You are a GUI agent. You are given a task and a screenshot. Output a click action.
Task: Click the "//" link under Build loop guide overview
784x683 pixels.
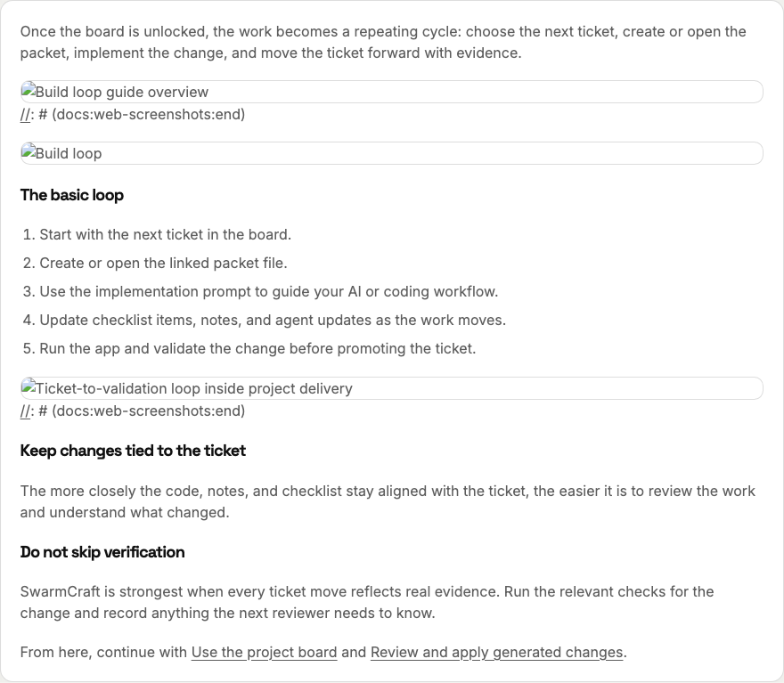click(x=25, y=114)
